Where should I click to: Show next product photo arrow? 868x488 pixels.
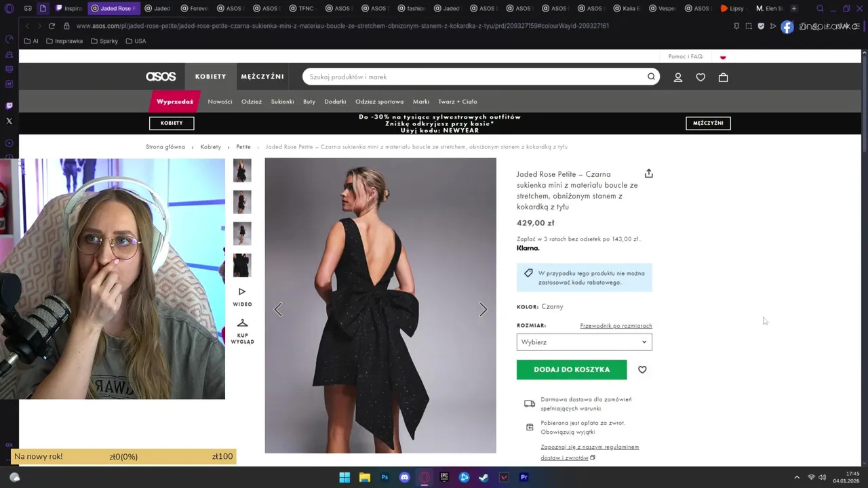coord(483,310)
